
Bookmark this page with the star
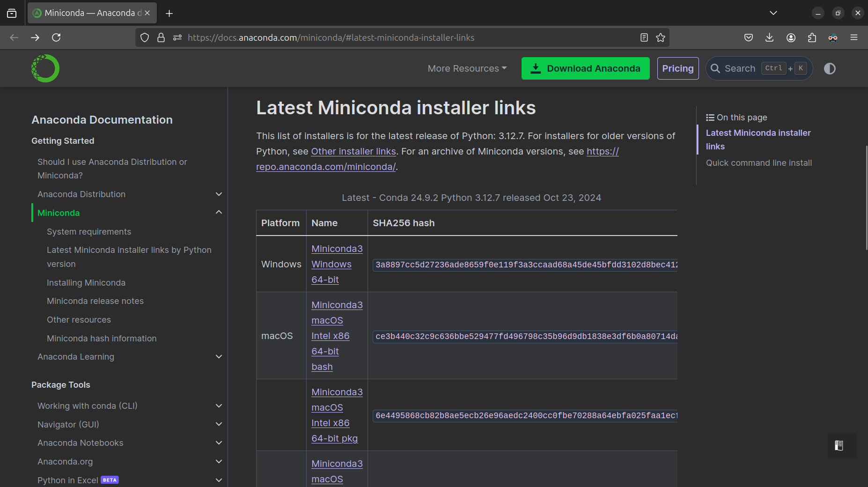(661, 37)
